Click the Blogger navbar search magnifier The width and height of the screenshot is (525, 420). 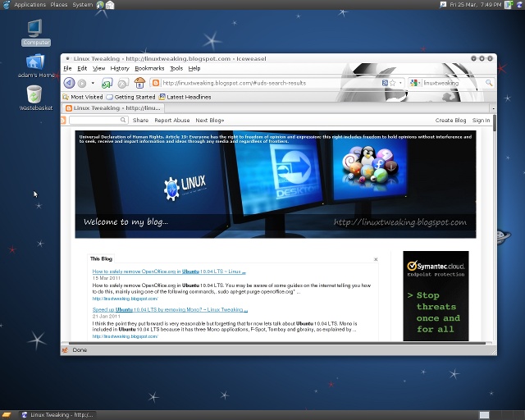coord(123,120)
